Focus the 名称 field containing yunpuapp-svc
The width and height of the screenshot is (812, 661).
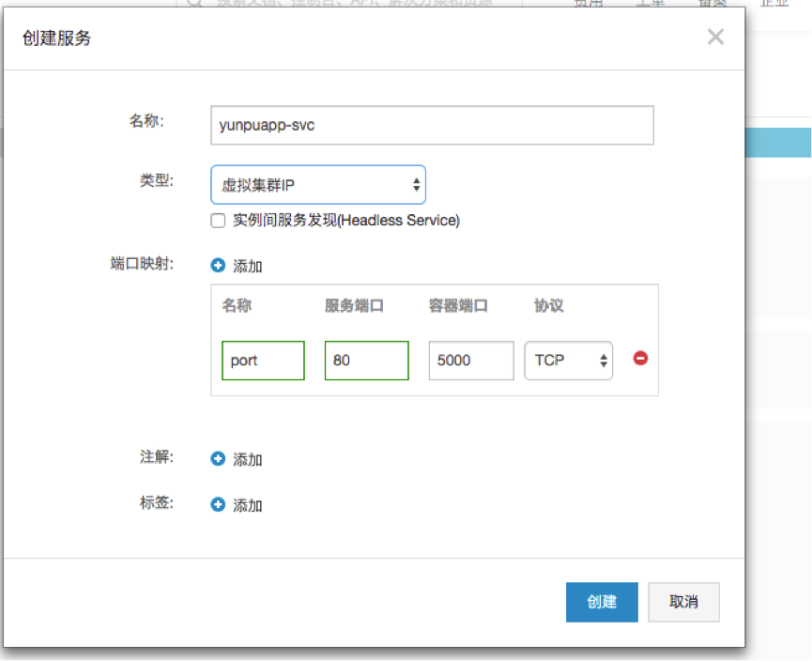tap(432, 125)
